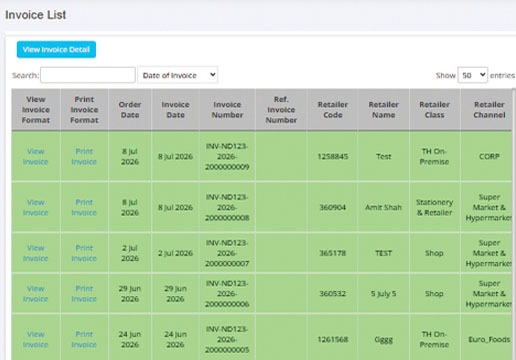Click retailer code 360904
Image resolution: width=516 pixels, height=360 pixels.
pyautogui.click(x=333, y=207)
